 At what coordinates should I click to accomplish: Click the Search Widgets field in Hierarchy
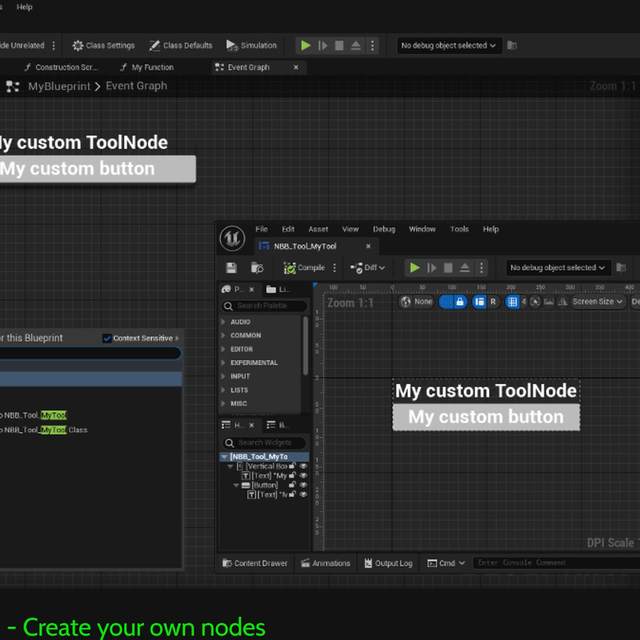pyautogui.click(x=265, y=443)
